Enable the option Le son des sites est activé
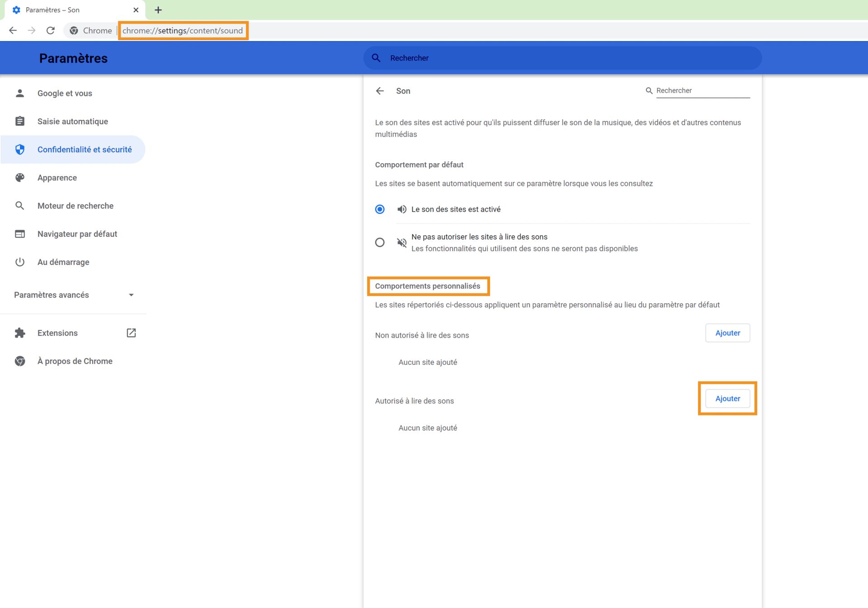This screenshot has height=608, width=868. point(379,209)
